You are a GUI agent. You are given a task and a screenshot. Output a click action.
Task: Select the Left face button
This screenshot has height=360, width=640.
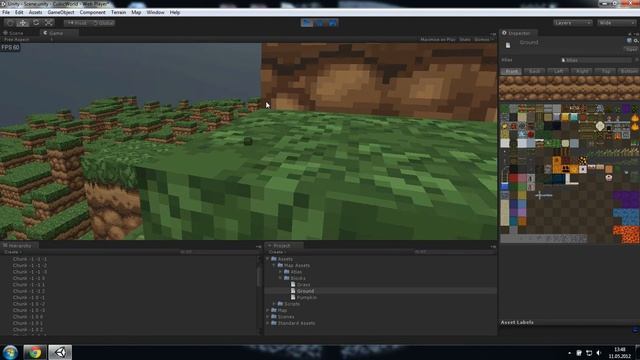(558, 71)
